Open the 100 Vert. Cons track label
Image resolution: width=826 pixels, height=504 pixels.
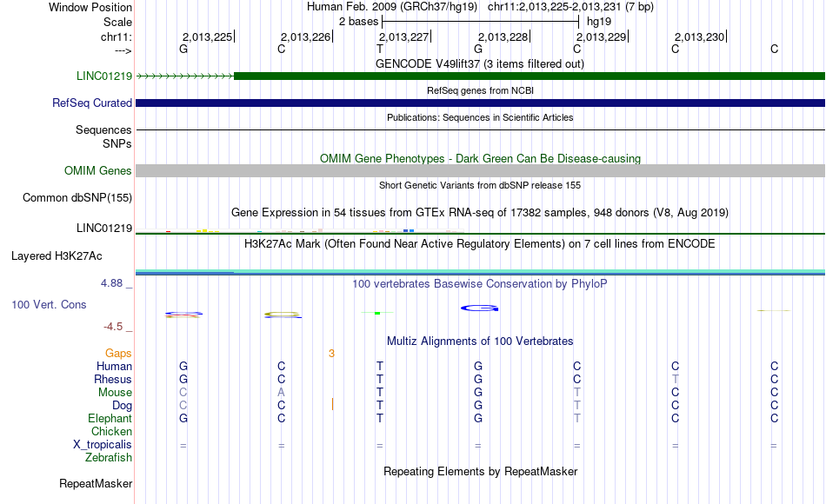pyautogui.click(x=49, y=304)
